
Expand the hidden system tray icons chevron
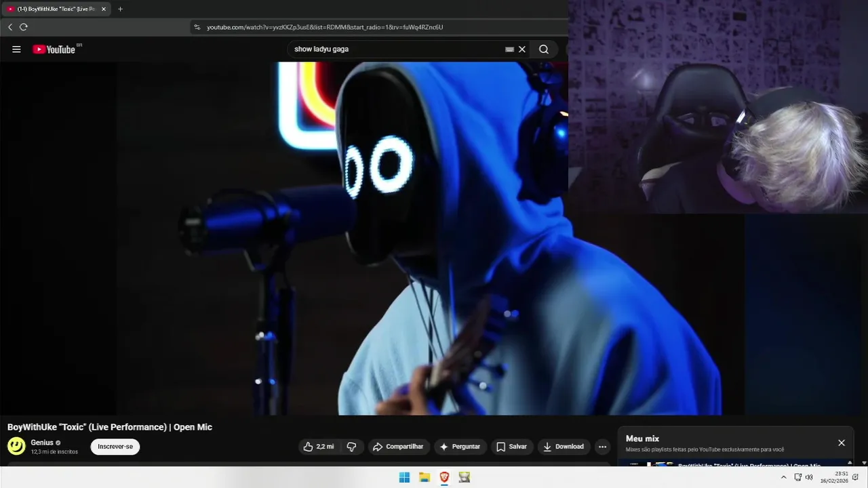point(784,477)
